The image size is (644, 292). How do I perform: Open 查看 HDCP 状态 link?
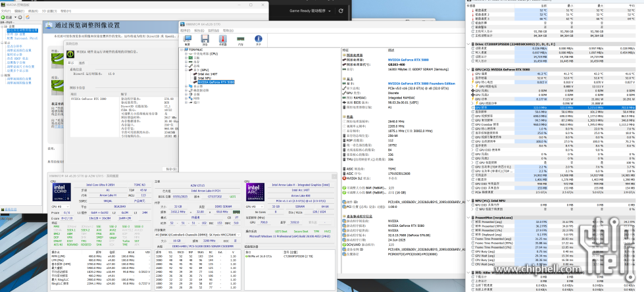17,59
